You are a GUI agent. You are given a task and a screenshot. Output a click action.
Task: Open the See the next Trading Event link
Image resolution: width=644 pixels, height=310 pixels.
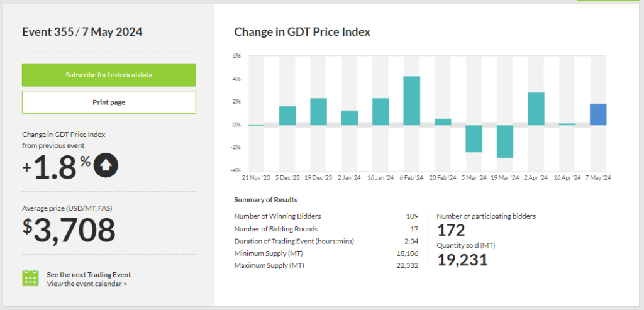89,274
